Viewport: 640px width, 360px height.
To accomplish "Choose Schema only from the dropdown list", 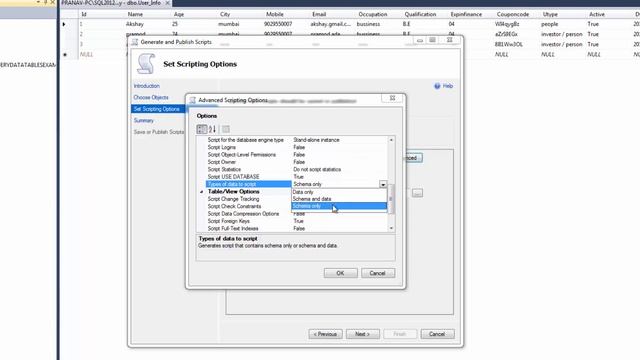I will 339,206.
